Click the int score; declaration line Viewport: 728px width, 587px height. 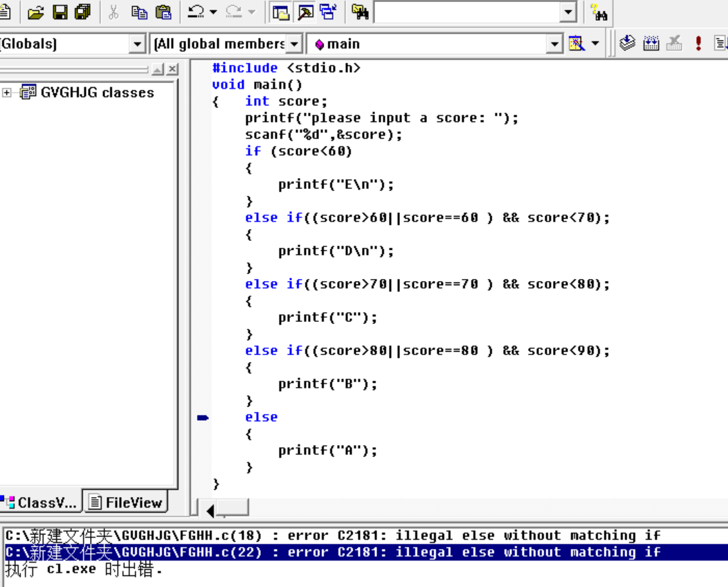tap(286, 101)
